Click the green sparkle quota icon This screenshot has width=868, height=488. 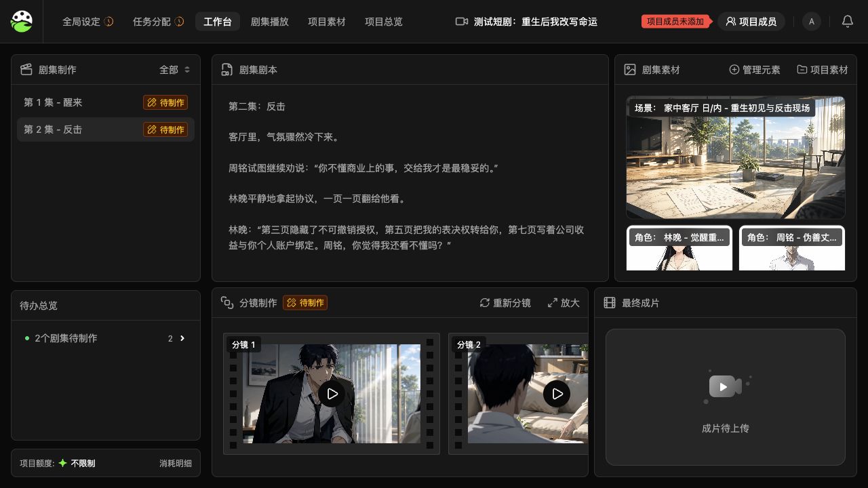tap(62, 463)
